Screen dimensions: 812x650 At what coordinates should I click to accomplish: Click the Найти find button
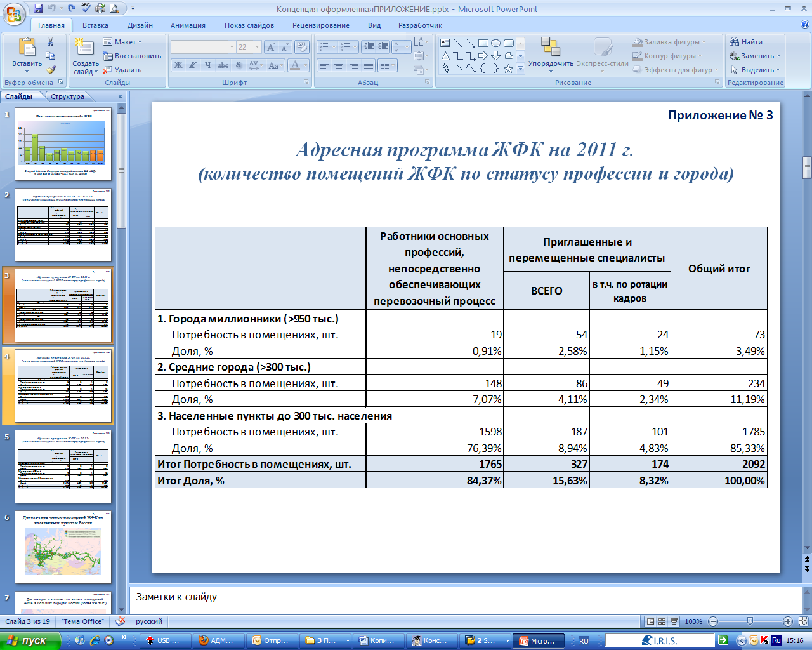[x=747, y=42]
